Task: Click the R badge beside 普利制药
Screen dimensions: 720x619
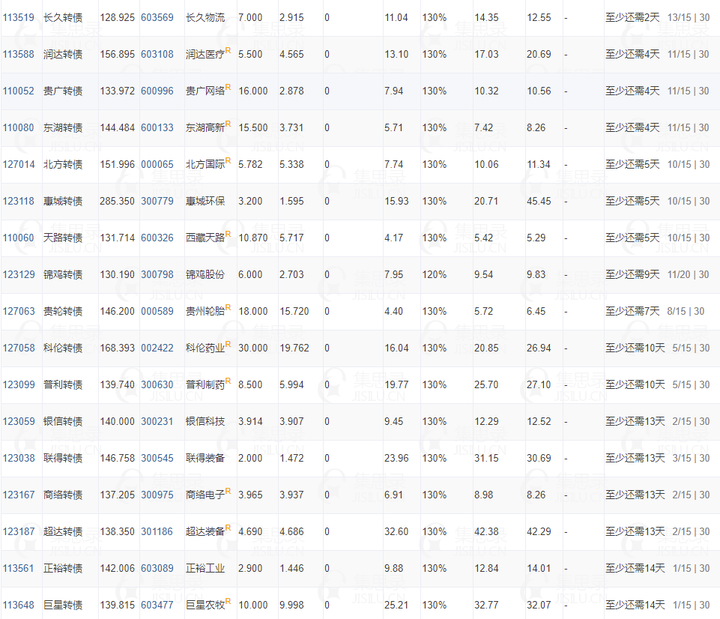Action: [228, 381]
